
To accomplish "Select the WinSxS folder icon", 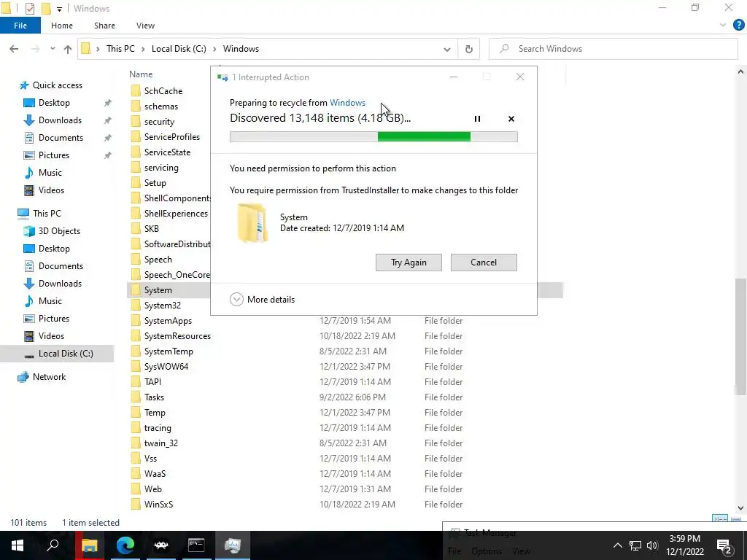I will click(x=136, y=505).
